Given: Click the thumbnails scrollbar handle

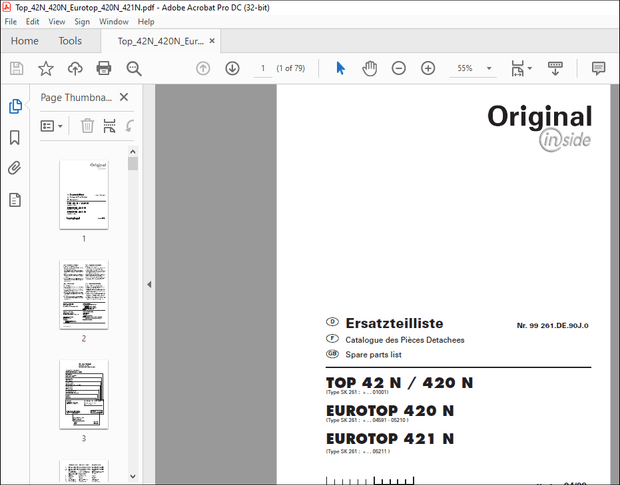Looking at the screenshot, I should [133, 164].
